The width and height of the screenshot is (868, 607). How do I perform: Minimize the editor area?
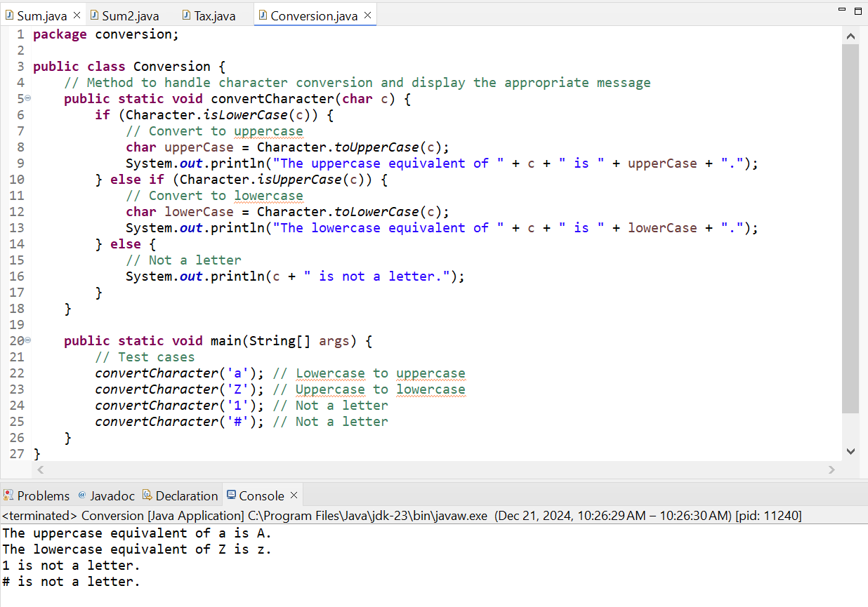[842, 11]
